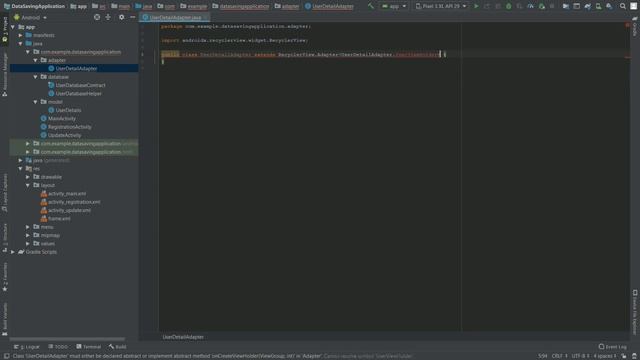Image resolution: width=640 pixels, height=360 pixels.
Task: Click the tool window toggle icon in status bar corner
Action: [6, 356]
